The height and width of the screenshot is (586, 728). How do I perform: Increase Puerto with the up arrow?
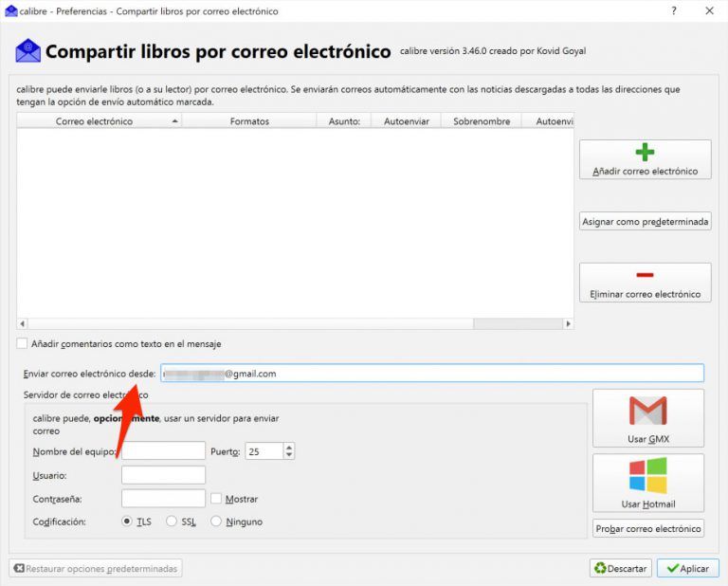pos(289,448)
